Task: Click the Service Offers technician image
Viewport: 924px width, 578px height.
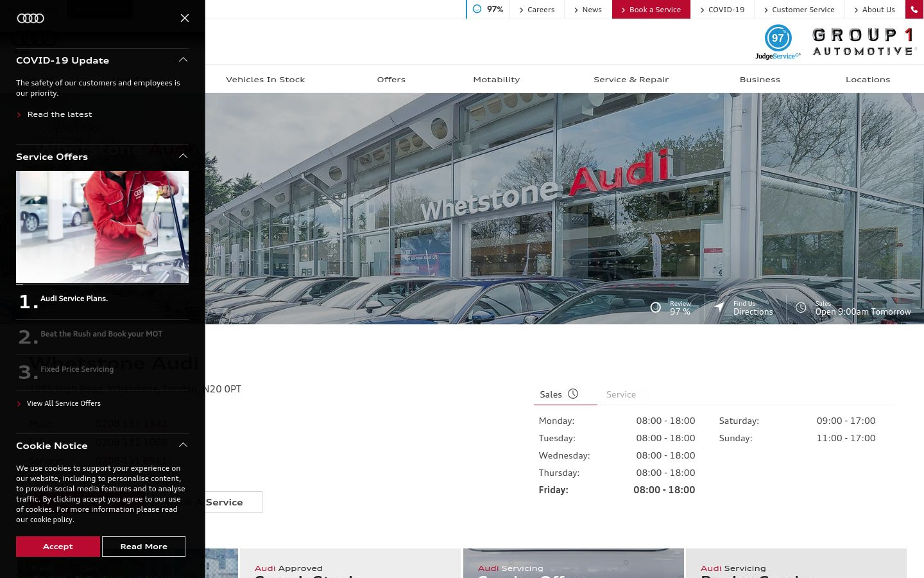Action: (x=102, y=227)
